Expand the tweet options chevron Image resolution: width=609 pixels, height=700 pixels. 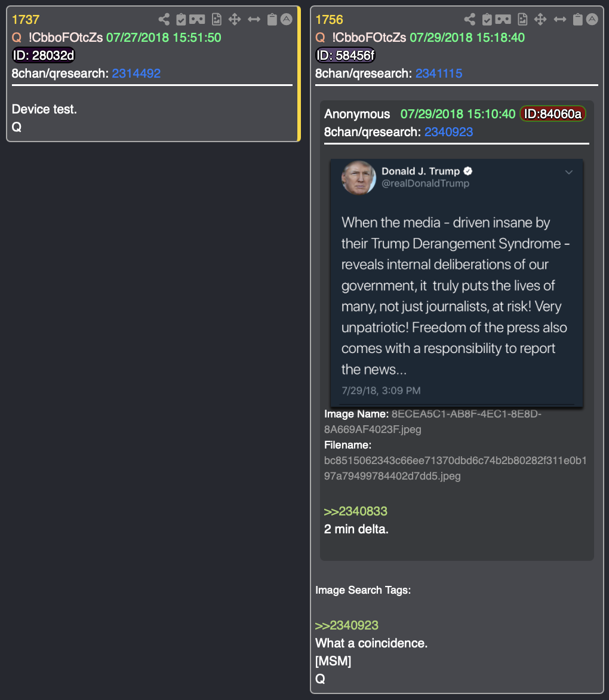pyautogui.click(x=569, y=172)
